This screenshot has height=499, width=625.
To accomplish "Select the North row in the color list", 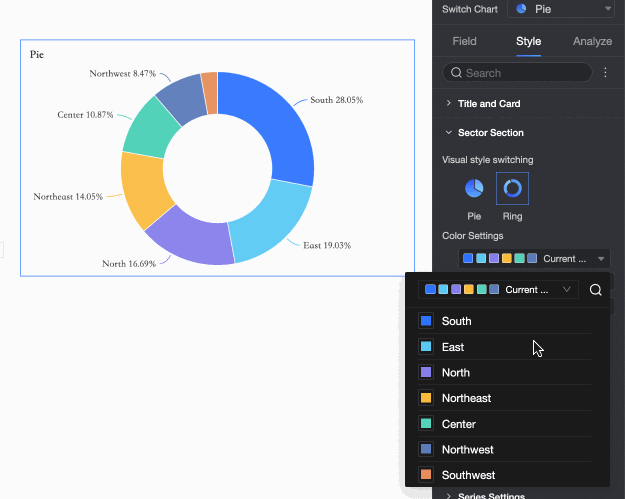I will pos(505,372).
